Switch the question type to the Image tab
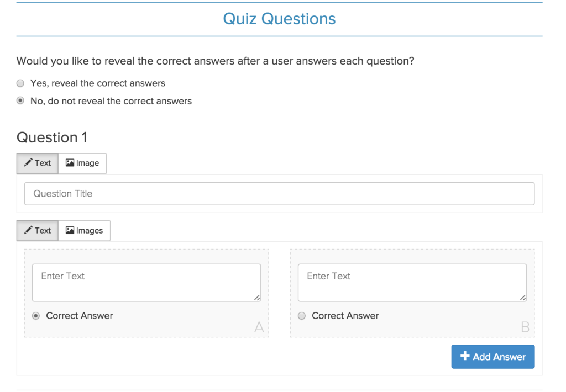The width and height of the screenshot is (566, 392). (82, 163)
